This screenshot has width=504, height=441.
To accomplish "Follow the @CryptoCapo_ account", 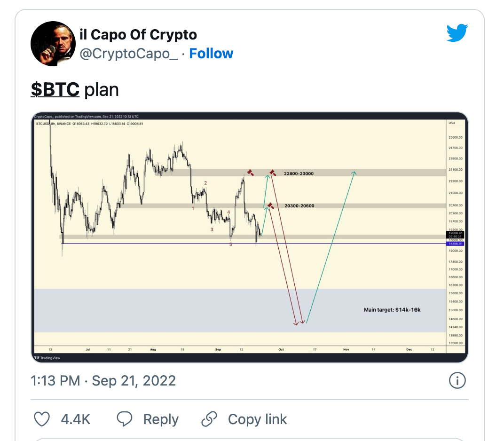I will pos(211,53).
